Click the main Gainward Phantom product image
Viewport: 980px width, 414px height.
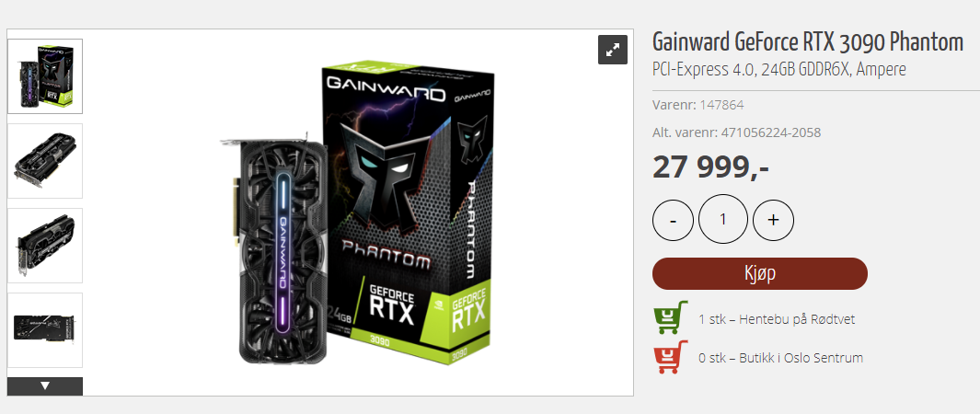click(355, 213)
